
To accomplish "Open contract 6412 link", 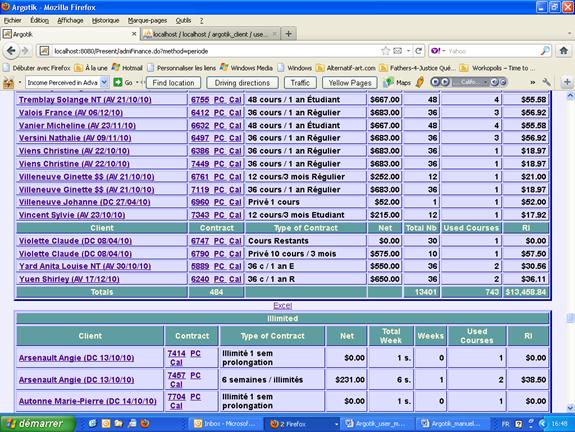I will coord(200,113).
